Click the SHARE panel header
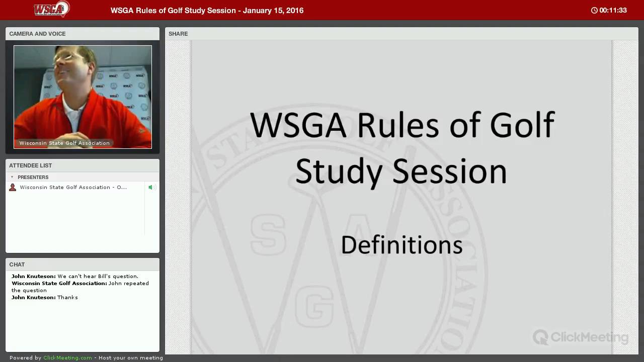Viewport: 644px width, 362px height. coord(401,34)
